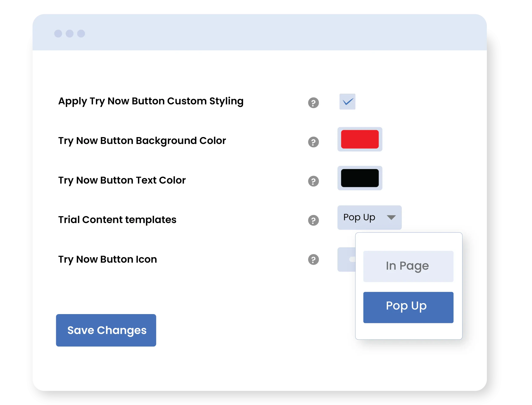Click the middle window dot in title bar
This screenshot has height=405, width=532.
(70, 33)
